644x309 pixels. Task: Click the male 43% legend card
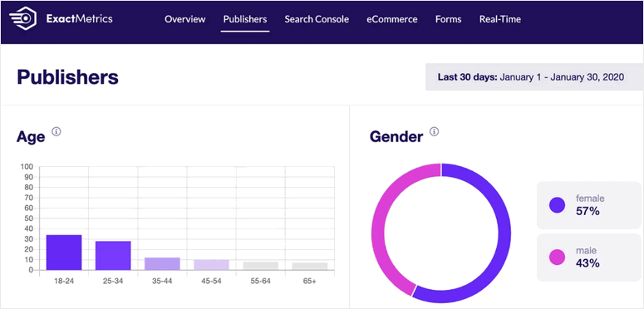(x=589, y=257)
